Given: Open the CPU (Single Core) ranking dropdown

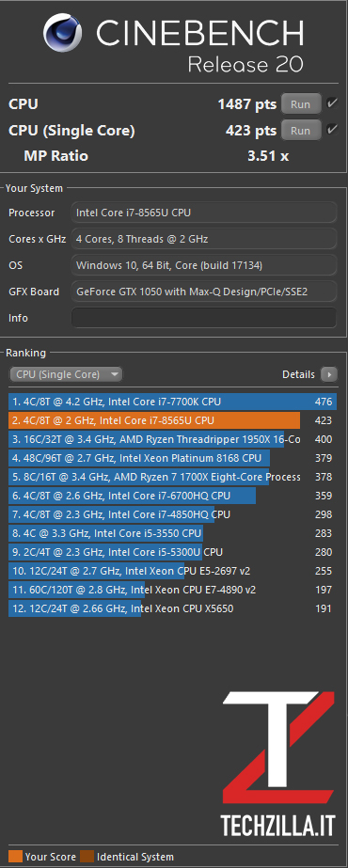Looking at the screenshot, I should pos(66,375).
